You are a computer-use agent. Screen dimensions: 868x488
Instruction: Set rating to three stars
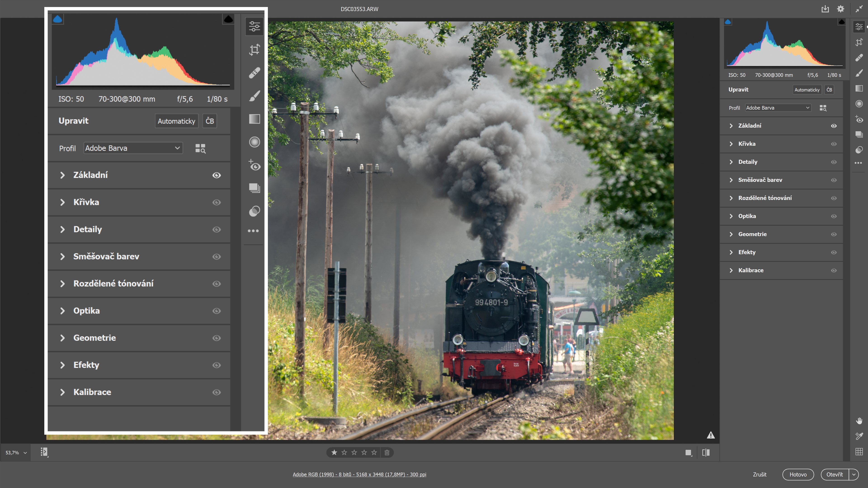coord(354,452)
